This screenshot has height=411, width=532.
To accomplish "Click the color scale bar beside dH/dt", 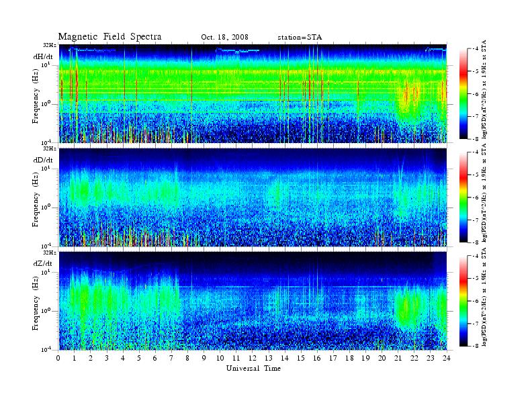I will click(x=463, y=94).
